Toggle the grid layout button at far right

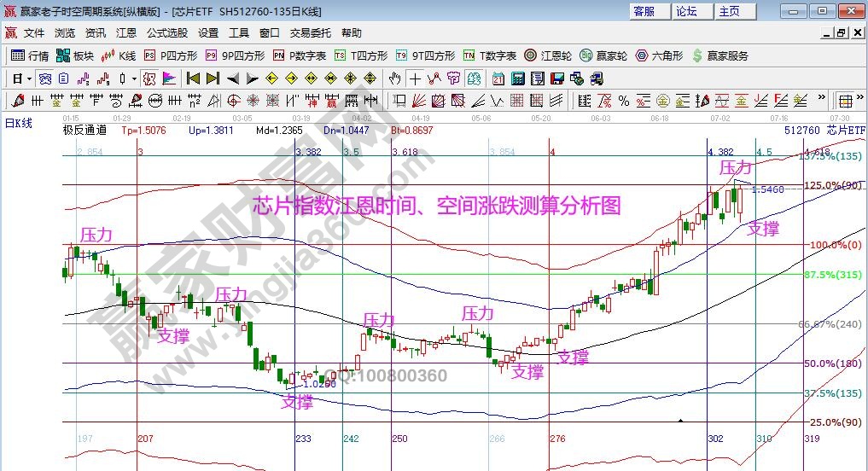[844, 101]
